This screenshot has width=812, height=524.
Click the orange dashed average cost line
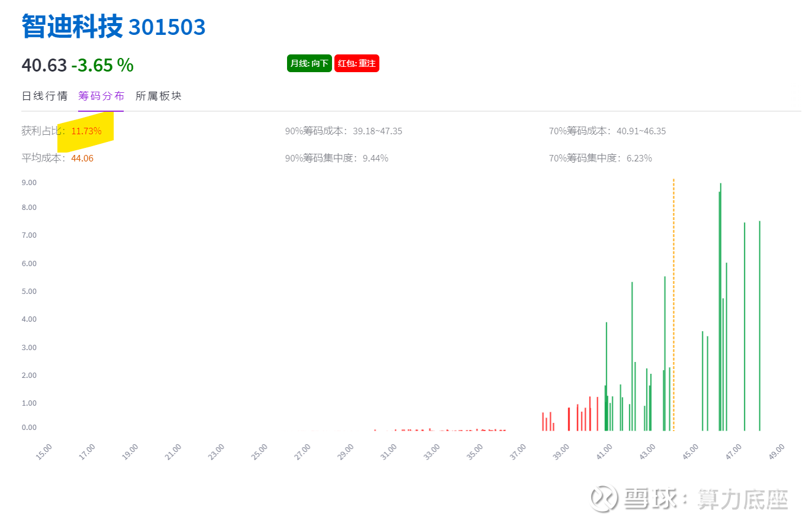pos(674,305)
